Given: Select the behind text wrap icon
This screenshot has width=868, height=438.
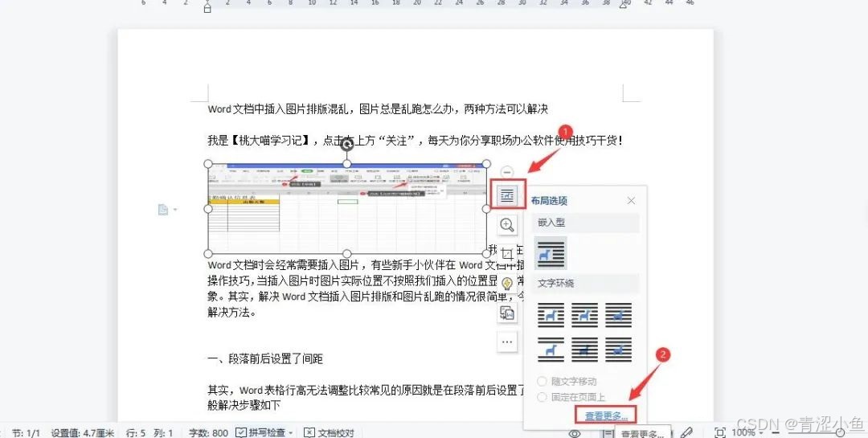Looking at the screenshot, I should coord(584,350).
